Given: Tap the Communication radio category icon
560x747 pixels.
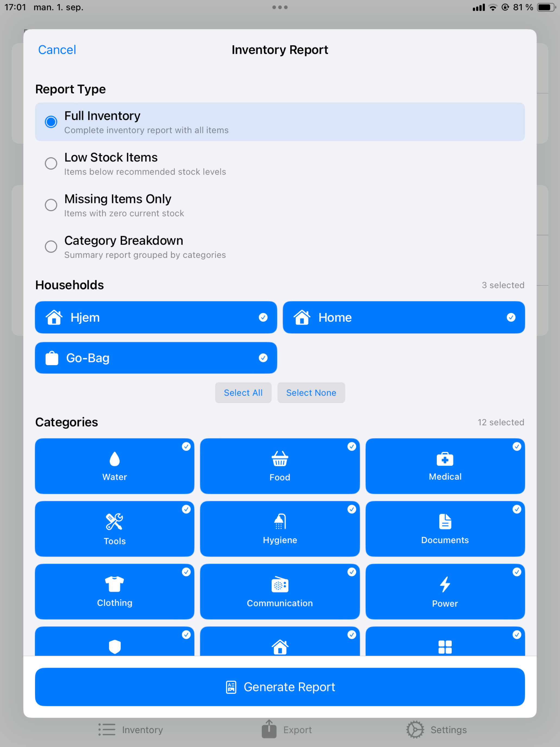Looking at the screenshot, I should [280, 585].
